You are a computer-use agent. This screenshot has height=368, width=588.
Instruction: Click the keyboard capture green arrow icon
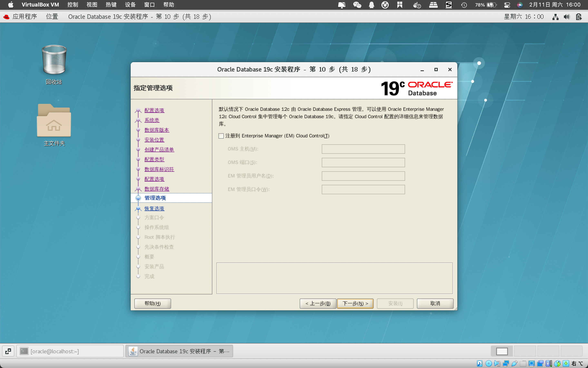566,363
